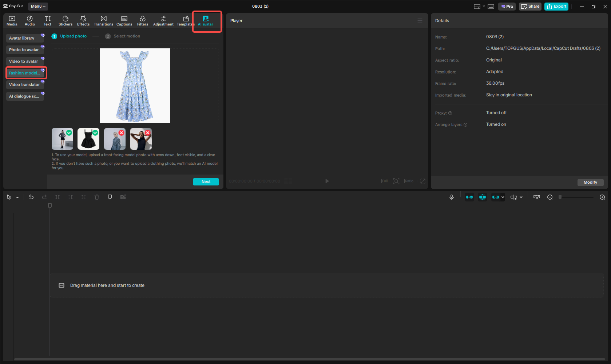Click the Filters panel icon
The height and width of the screenshot is (364, 611).
click(142, 20)
